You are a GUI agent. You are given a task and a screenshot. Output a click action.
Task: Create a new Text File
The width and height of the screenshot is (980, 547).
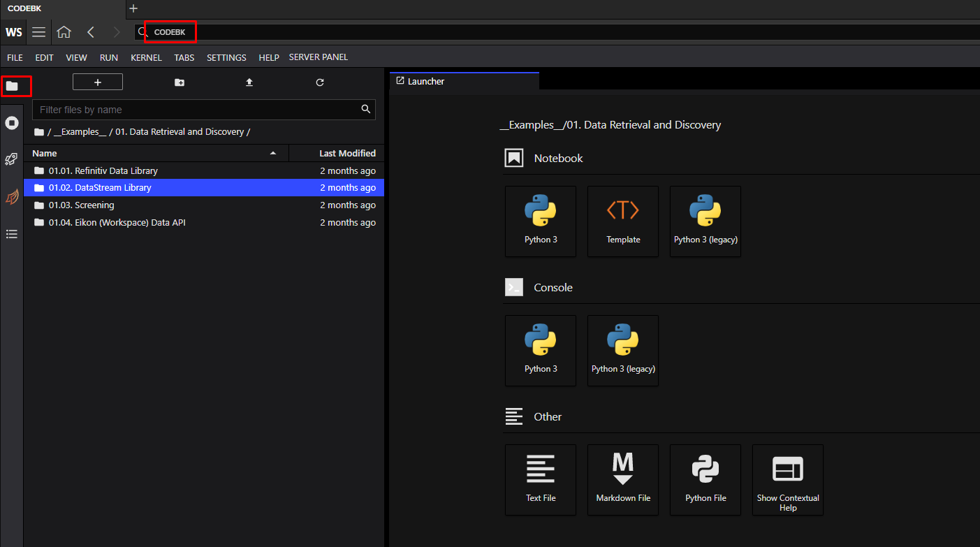(x=541, y=480)
